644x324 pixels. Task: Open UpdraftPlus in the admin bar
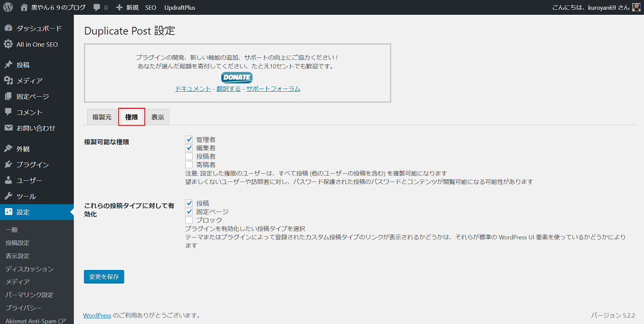click(180, 8)
